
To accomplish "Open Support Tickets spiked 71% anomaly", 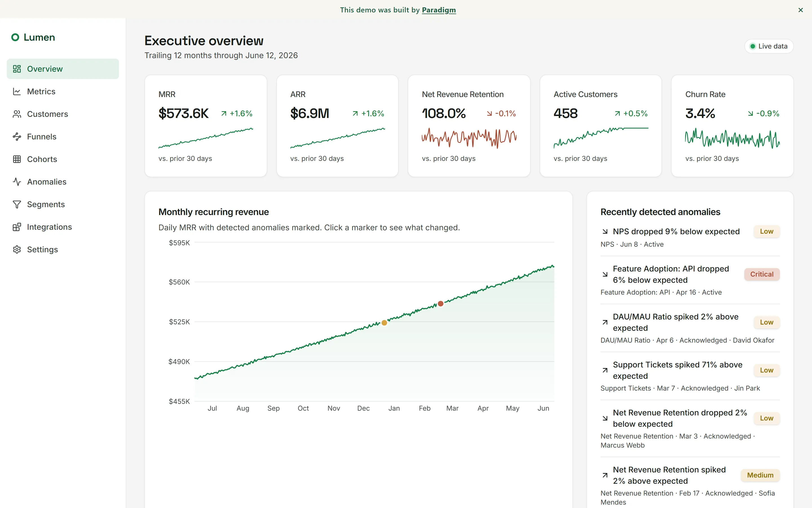I will pos(690,376).
